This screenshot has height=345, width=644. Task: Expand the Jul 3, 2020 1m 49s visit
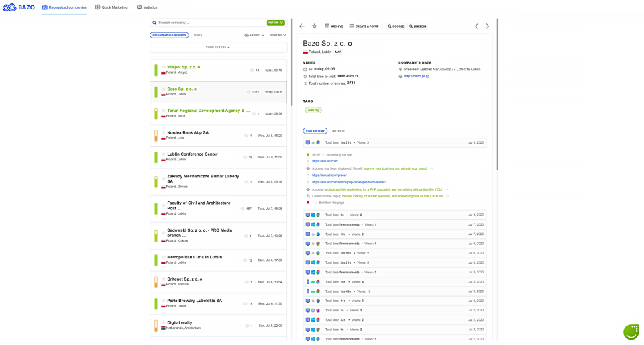394,291
